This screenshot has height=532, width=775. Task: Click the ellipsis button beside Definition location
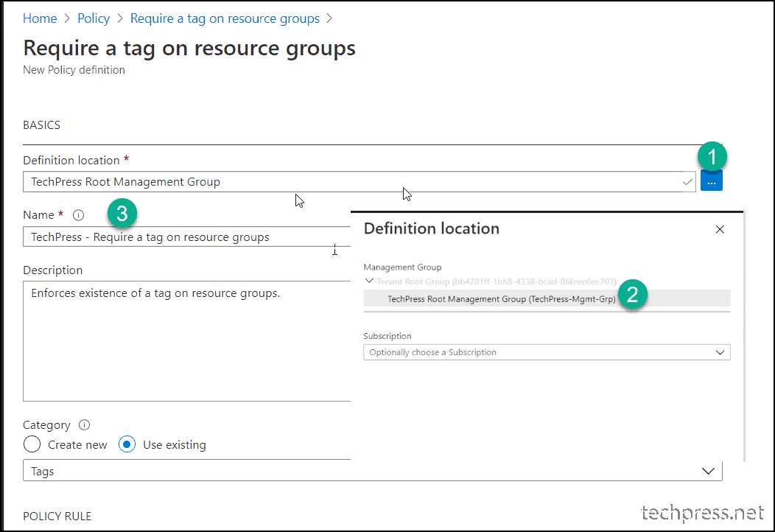(x=711, y=181)
